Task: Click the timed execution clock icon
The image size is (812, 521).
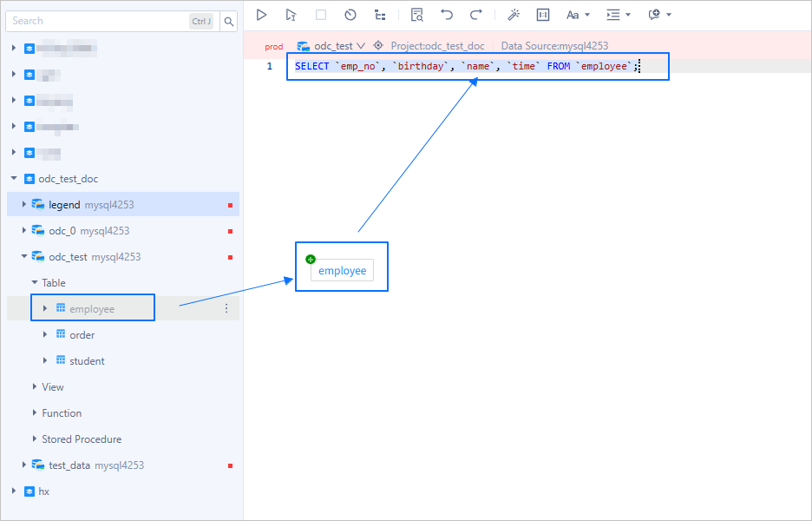Action: click(350, 14)
